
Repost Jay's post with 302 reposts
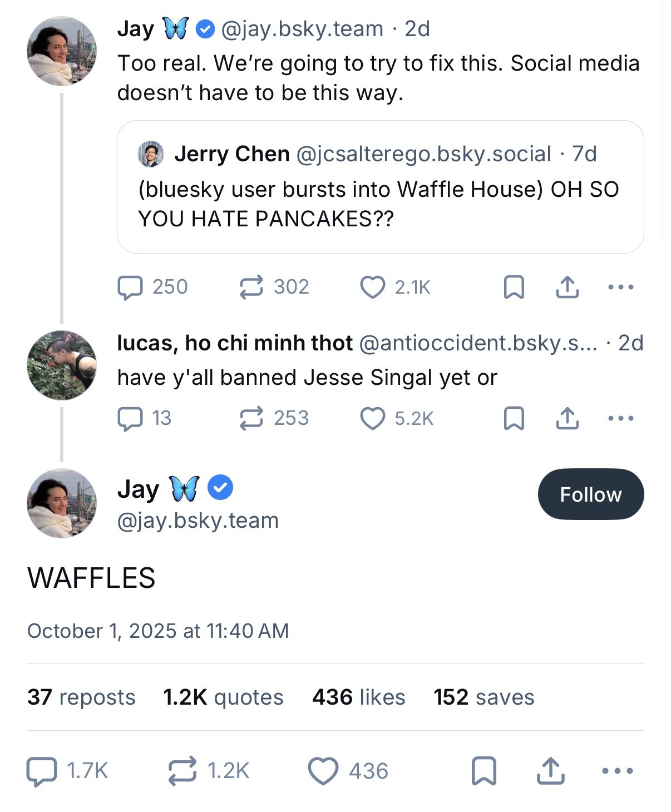point(251,288)
